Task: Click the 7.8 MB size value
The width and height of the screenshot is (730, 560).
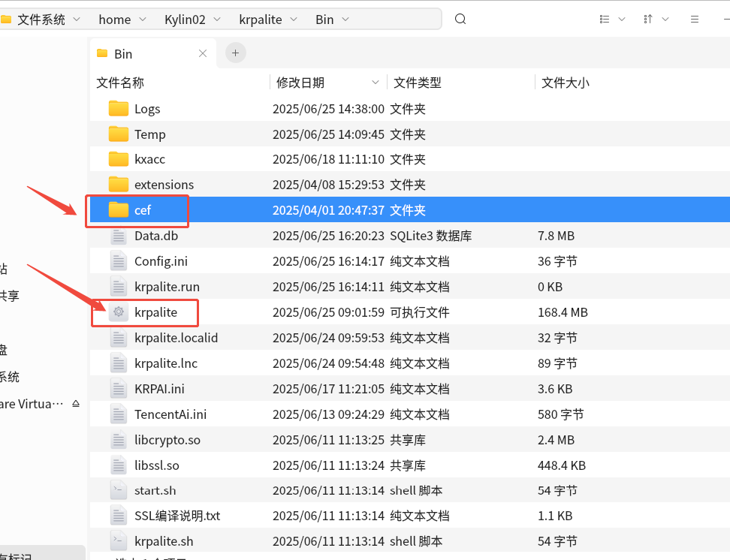Action: click(x=556, y=236)
